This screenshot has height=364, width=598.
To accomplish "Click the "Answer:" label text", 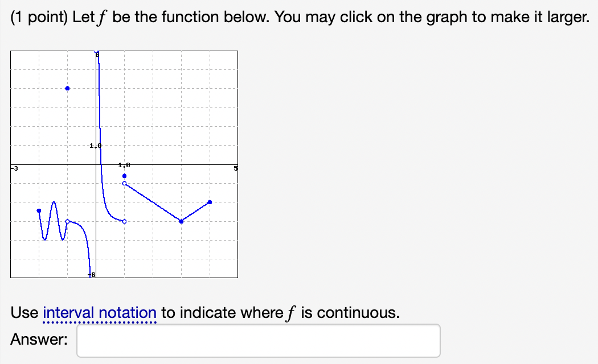I will pos(39,339).
